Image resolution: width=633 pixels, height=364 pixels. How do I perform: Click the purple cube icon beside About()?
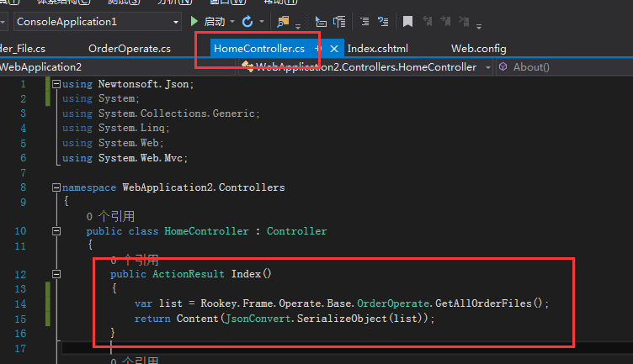(x=503, y=66)
